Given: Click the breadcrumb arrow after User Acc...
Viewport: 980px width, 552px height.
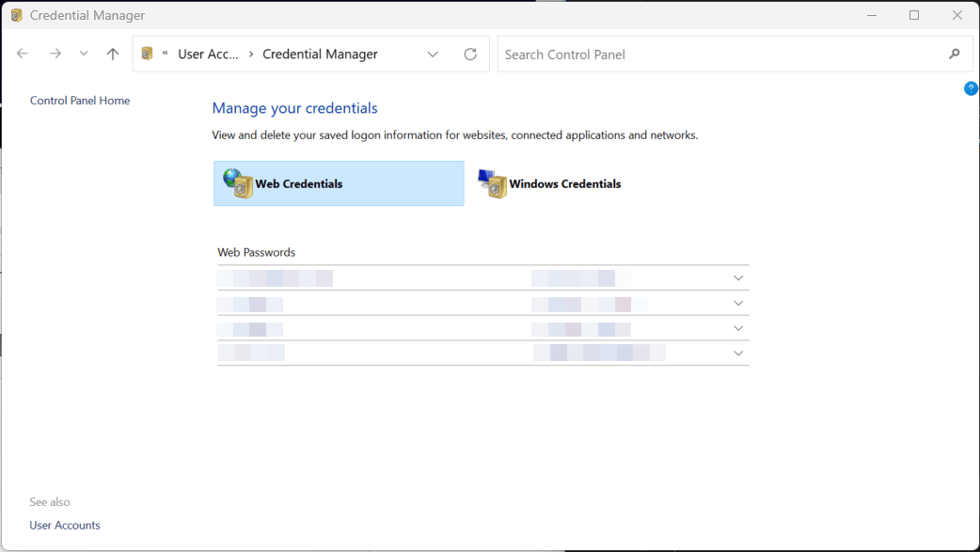Looking at the screenshot, I should pyautogui.click(x=250, y=55).
